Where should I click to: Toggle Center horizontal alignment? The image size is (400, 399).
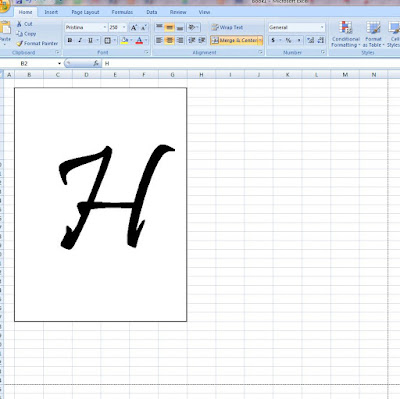point(169,40)
